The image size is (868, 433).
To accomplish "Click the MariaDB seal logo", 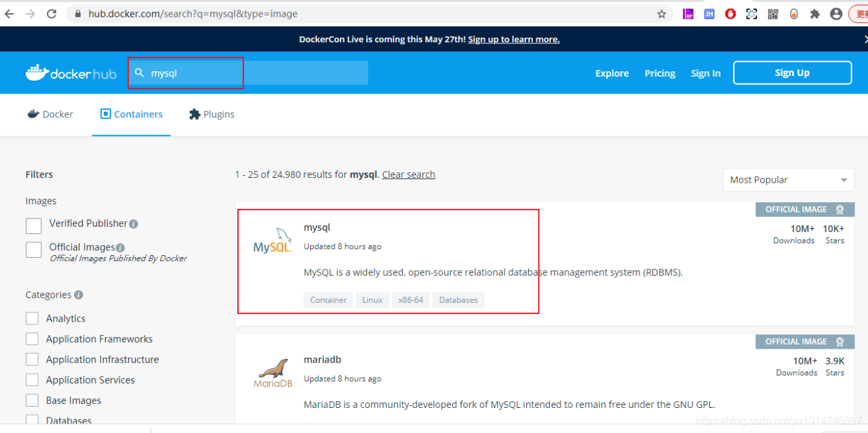I will (273, 374).
